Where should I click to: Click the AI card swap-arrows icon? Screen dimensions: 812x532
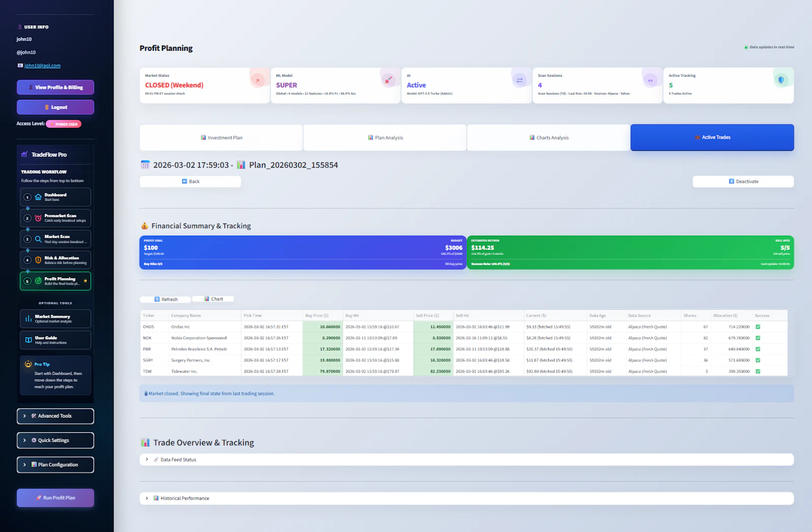tap(519, 80)
